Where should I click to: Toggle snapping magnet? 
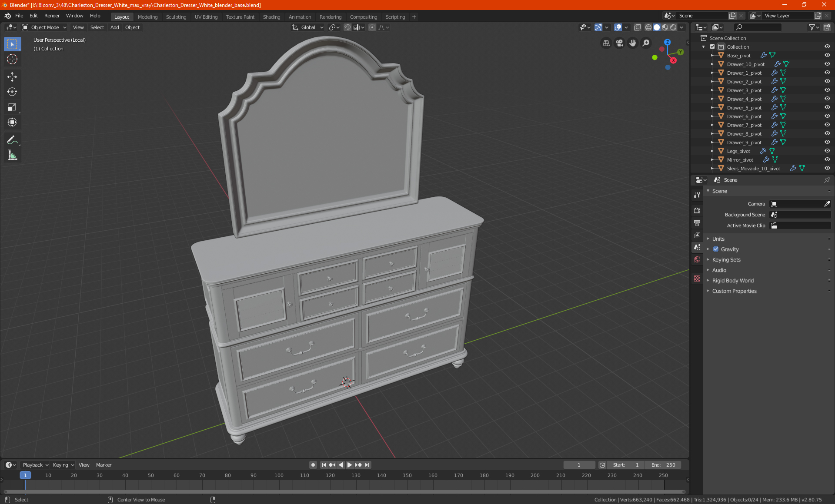[347, 27]
